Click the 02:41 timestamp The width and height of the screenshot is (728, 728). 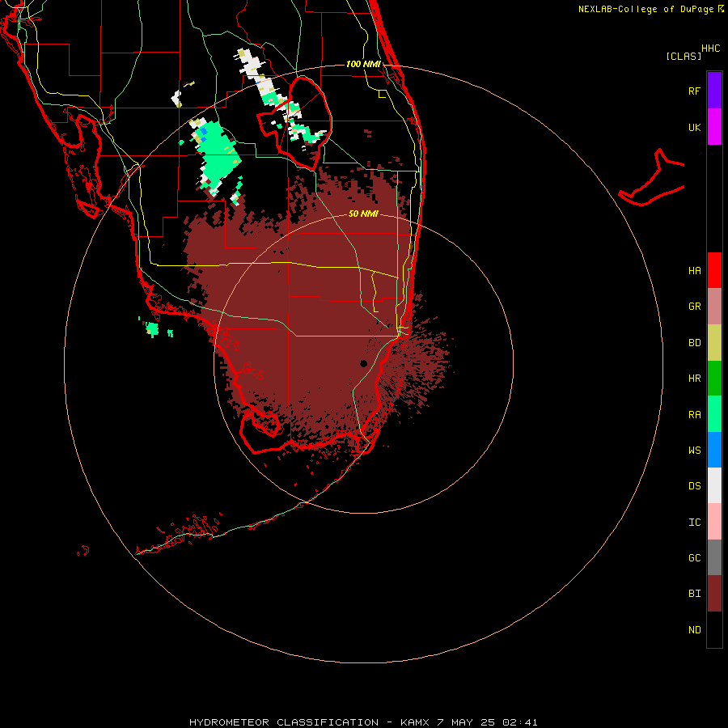pyautogui.click(x=520, y=722)
